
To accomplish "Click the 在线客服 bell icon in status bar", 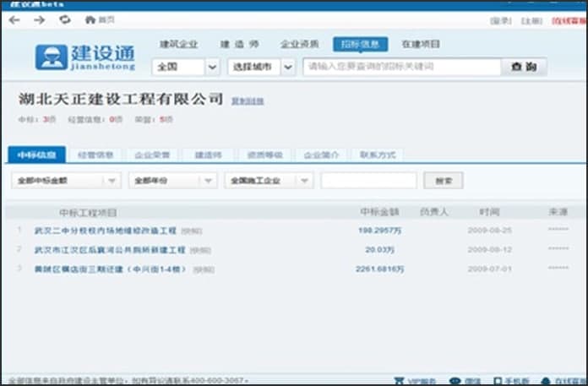I will [546, 381].
